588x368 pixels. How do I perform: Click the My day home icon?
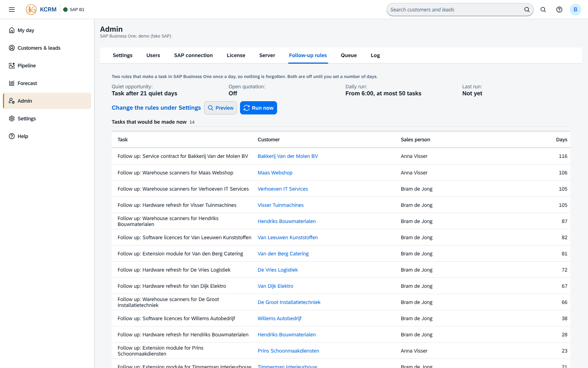[x=12, y=30]
